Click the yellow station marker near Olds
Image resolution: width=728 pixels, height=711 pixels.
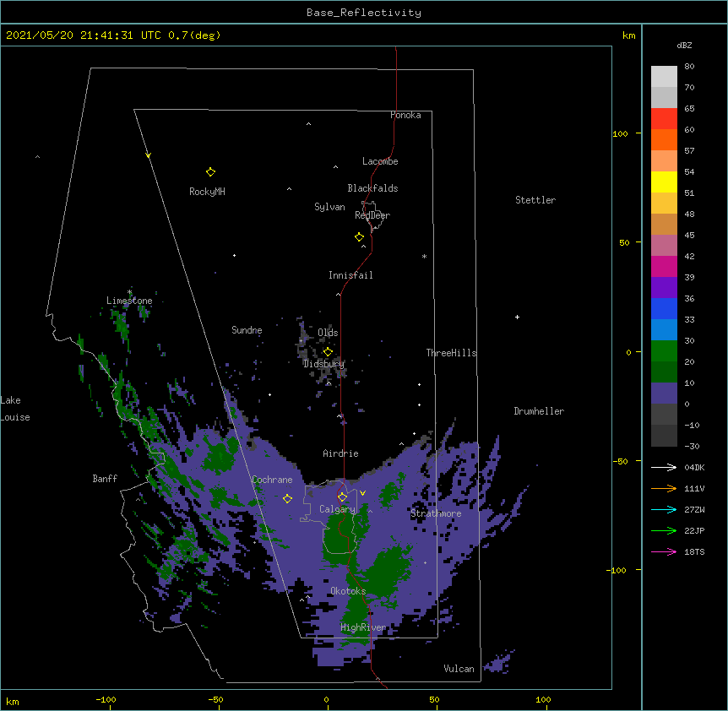(328, 352)
